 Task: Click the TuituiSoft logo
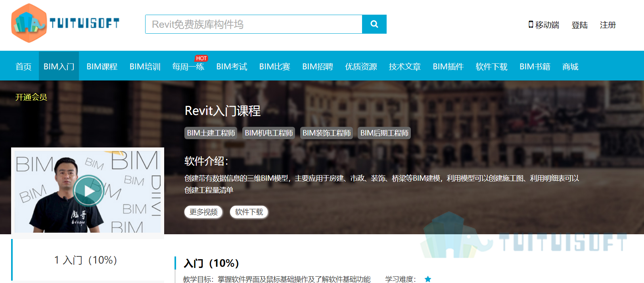[x=65, y=23]
